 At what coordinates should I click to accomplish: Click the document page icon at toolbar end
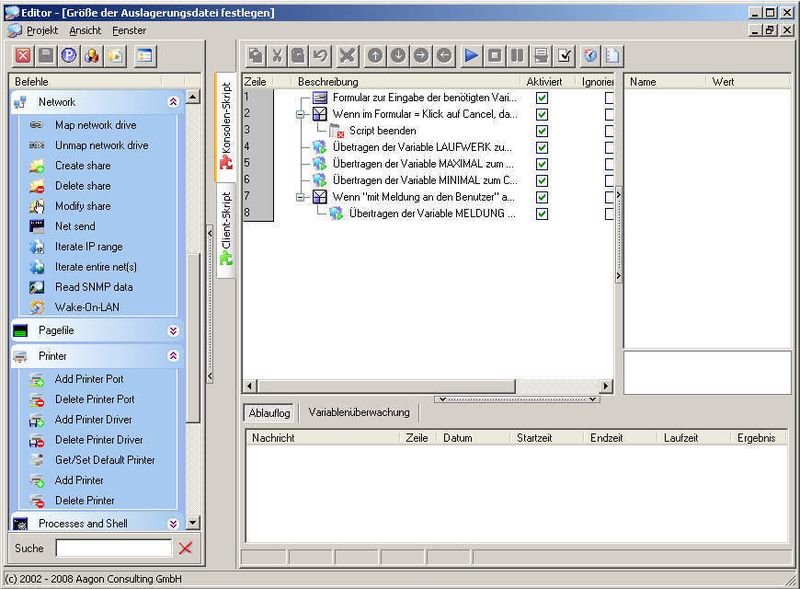click(x=612, y=55)
